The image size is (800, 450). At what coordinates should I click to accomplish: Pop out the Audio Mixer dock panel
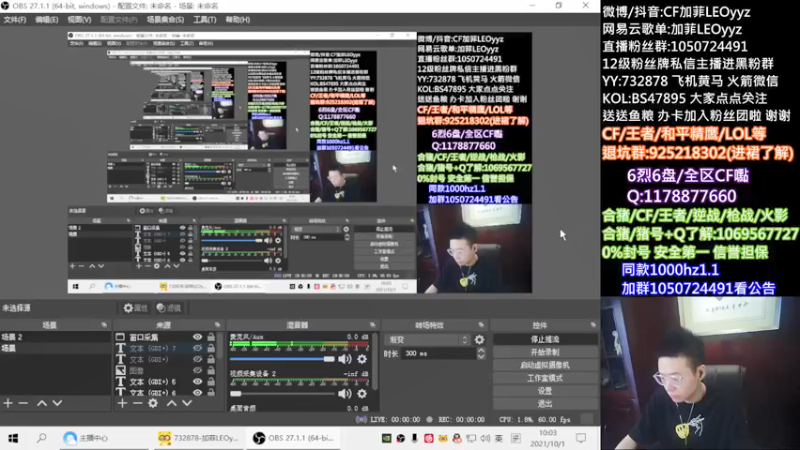pos(372,325)
